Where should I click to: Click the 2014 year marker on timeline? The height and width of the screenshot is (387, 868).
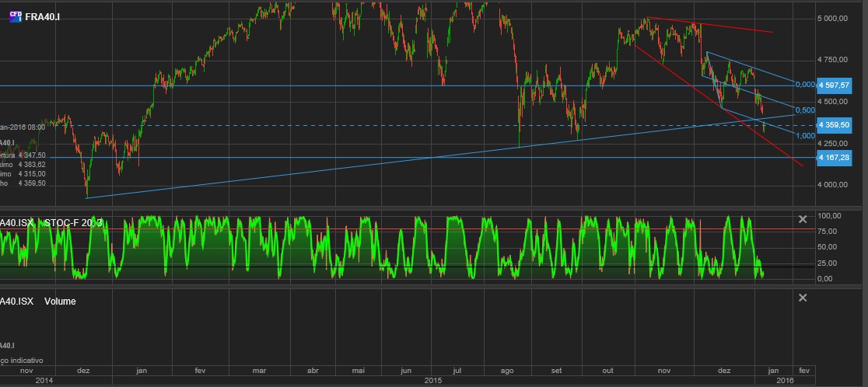44,381
